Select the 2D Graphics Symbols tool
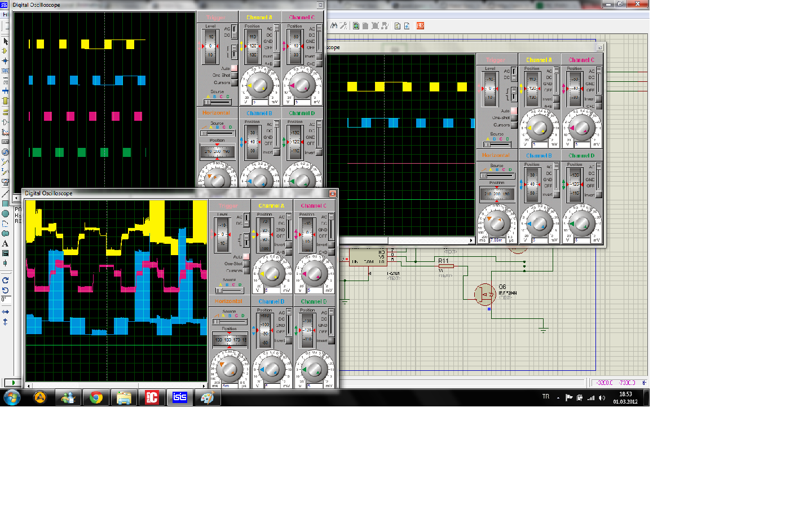 [5, 253]
